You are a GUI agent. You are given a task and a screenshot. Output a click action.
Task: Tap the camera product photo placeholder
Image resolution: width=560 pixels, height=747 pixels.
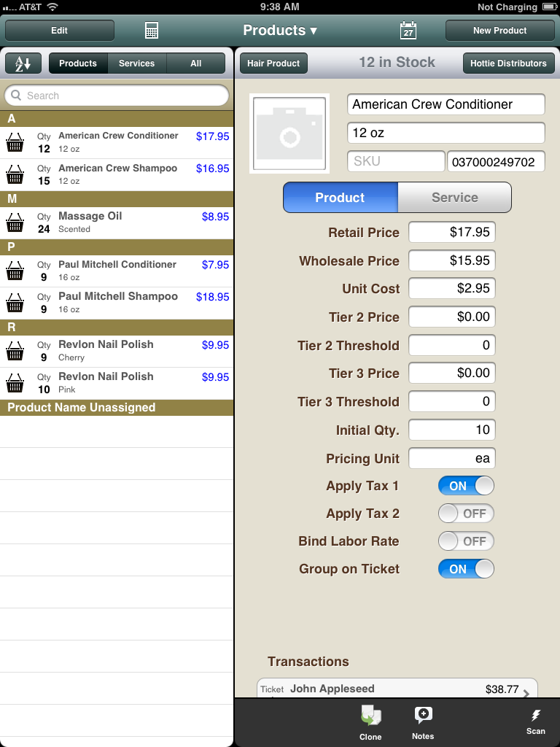click(x=289, y=133)
